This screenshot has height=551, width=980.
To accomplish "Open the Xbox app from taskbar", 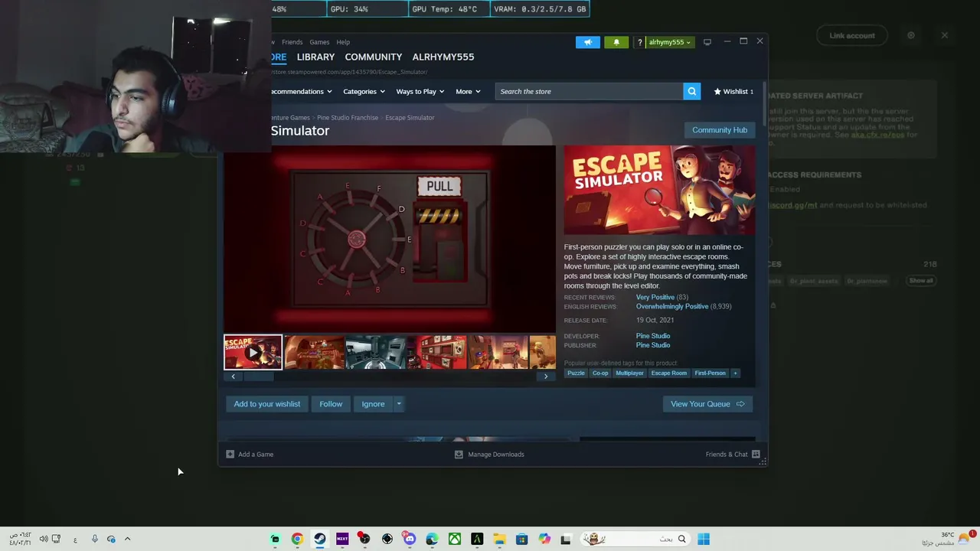I will (455, 540).
